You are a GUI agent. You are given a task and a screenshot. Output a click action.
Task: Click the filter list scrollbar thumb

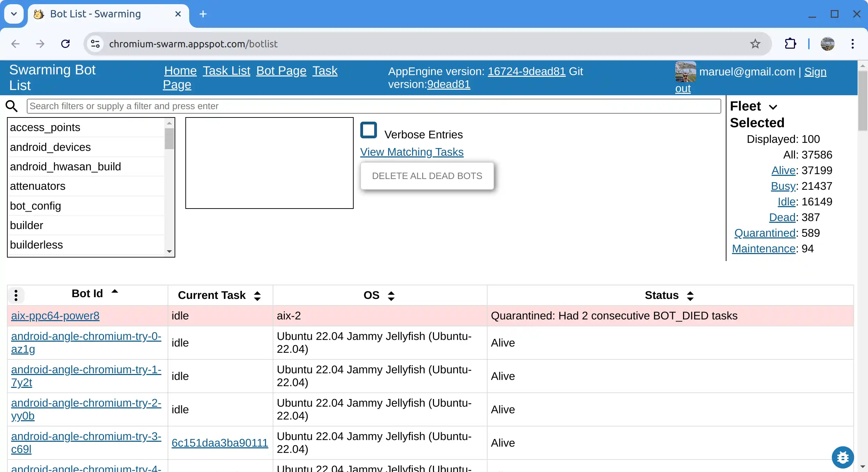(169, 138)
